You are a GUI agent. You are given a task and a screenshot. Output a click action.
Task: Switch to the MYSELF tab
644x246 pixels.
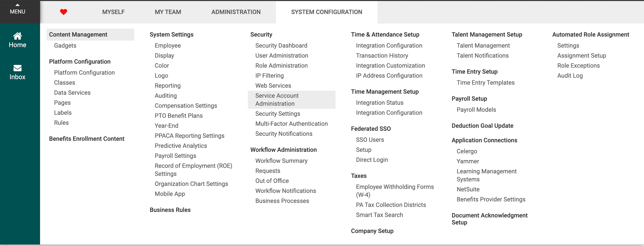pyautogui.click(x=113, y=12)
